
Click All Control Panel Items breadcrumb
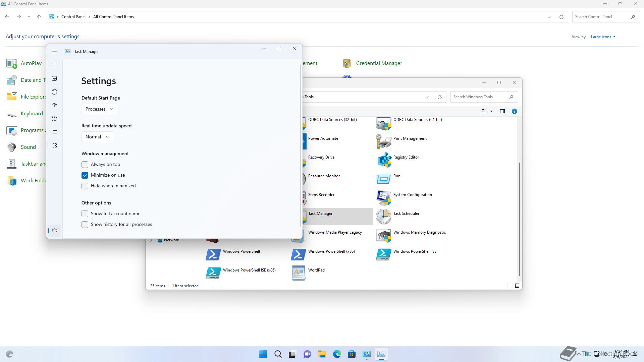pyautogui.click(x=113, y=17)
